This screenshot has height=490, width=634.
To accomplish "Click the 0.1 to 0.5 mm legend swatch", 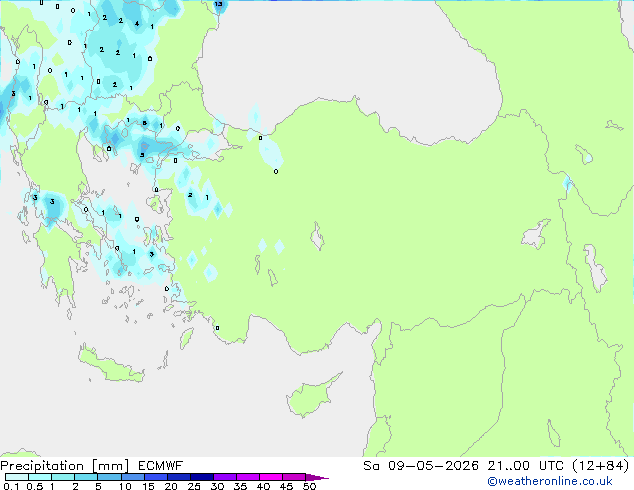I will tap(17, 477).
